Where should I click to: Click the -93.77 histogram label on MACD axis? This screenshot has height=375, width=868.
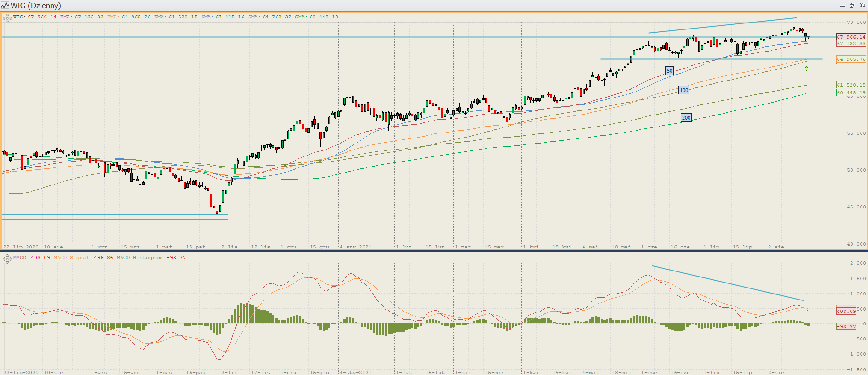coord(846,326)
